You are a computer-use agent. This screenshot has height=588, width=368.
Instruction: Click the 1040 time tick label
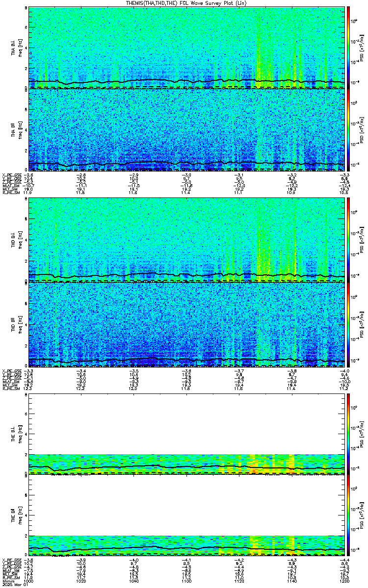coord(134,581)
